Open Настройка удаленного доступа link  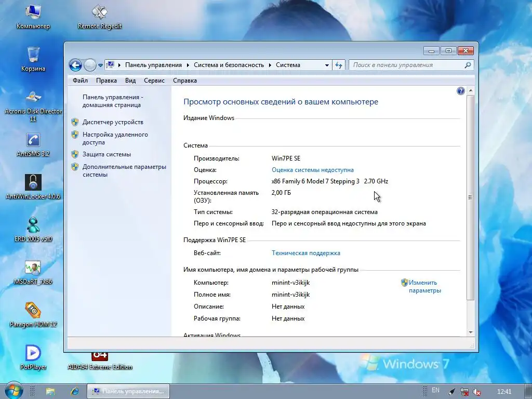point(115,138)
